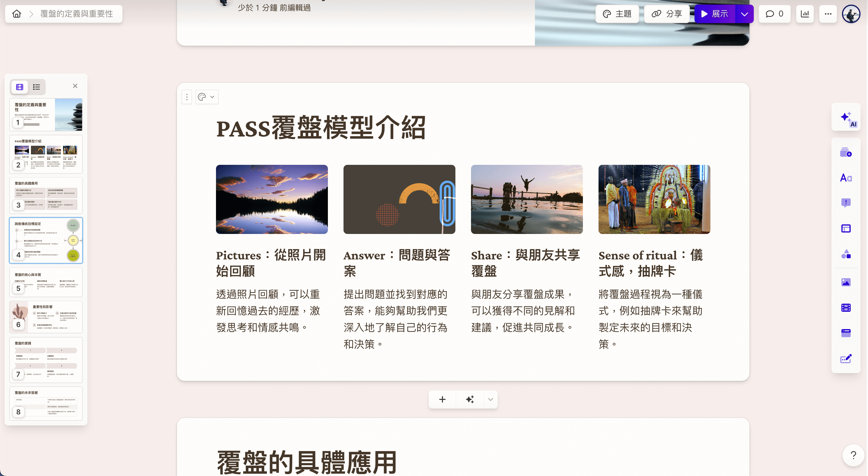Expand the add card options chevron

[491, 399]
